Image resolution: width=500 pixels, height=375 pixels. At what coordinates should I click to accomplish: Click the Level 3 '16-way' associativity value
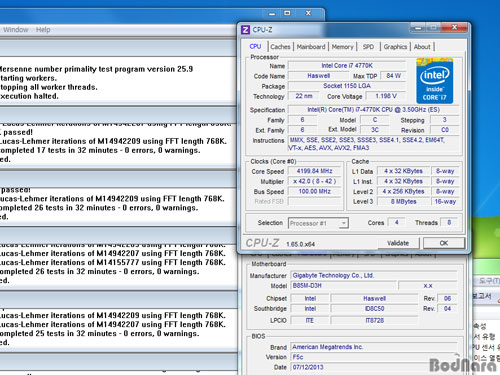(445, 202)
